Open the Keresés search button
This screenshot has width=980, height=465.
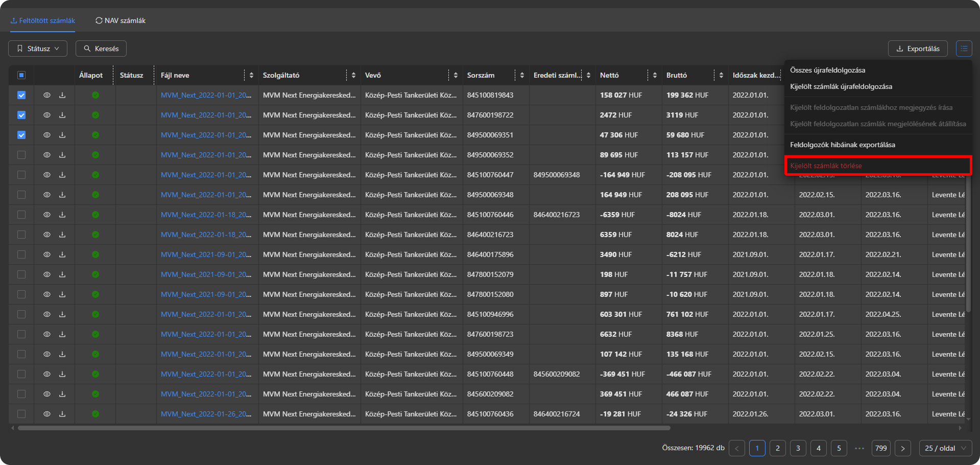(x=101, y=49)
